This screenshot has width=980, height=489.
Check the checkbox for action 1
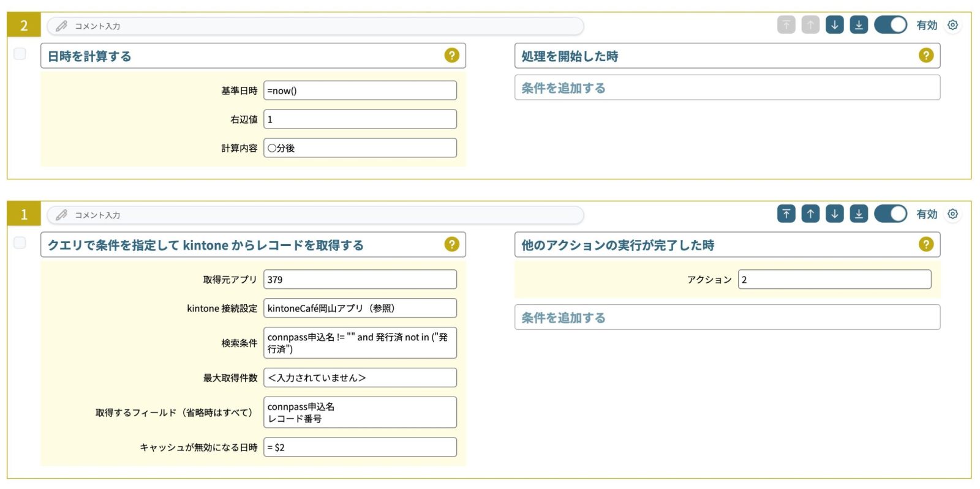(x=20, y=242)
